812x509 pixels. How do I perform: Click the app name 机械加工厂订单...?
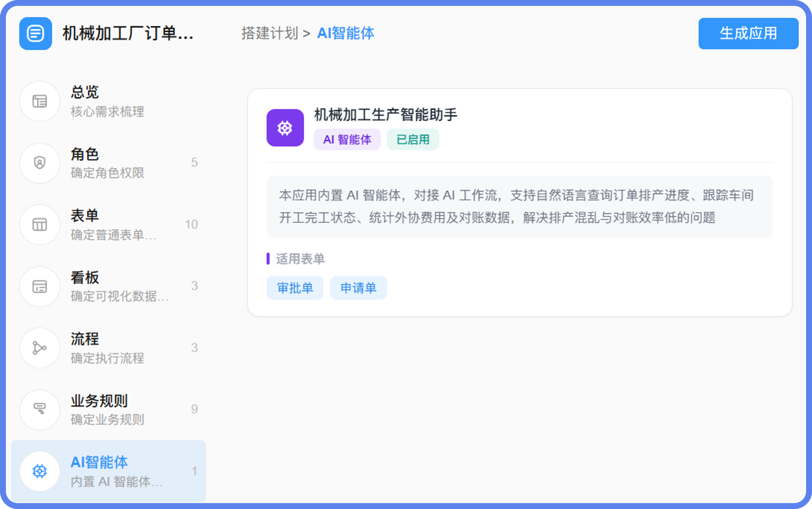point(128,34)
